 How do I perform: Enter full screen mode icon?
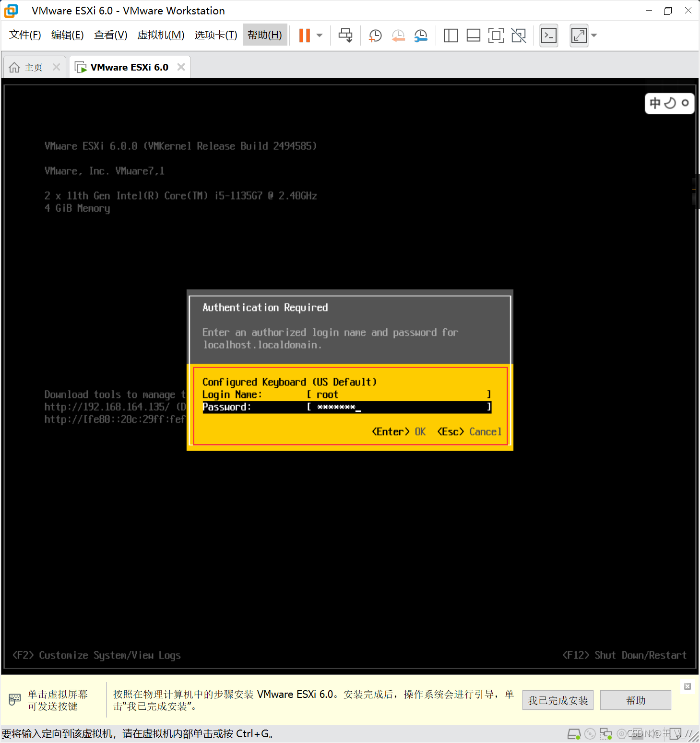coord(496,35)
